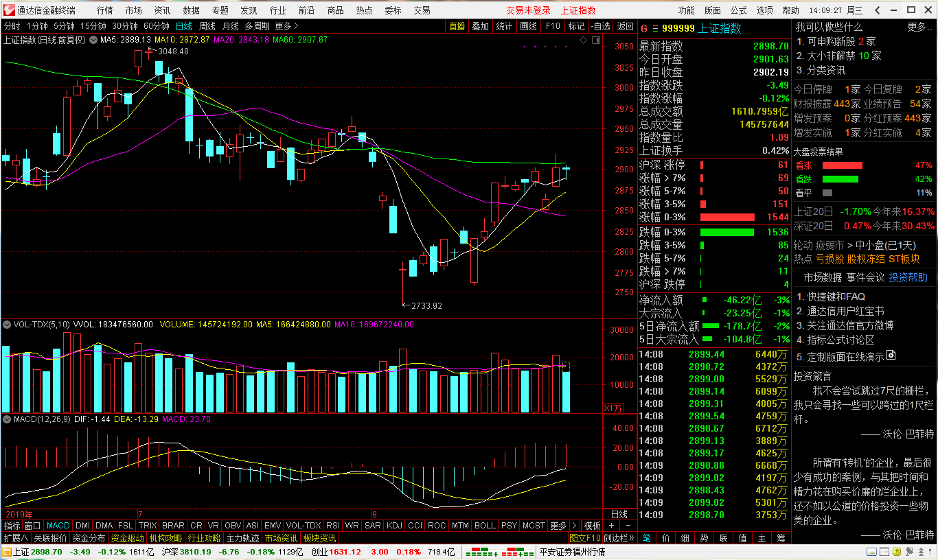Screen dimensions: 938x560
Task: Expand 更多 indicators in indicator bar
Action: pyautogui.click(x=558, y=526)
